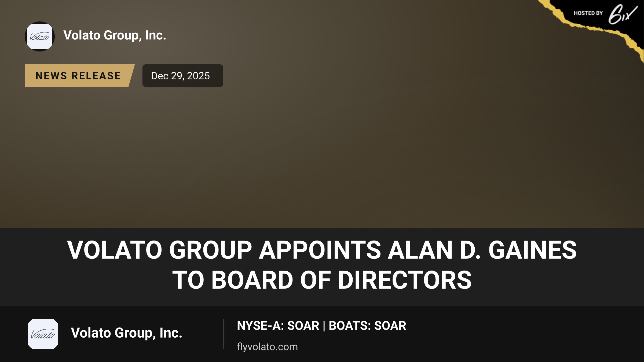Visit the flyvolato.com website link
This screenshot has height=362, width=644.
point(267,347)
